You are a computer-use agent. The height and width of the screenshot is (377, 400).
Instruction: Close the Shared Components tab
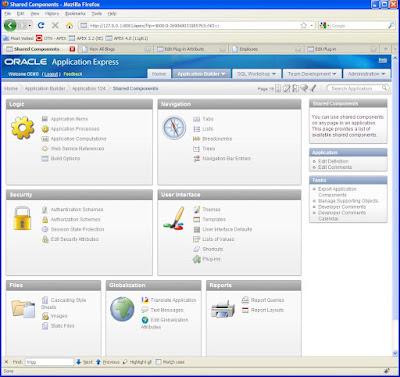(72, 49)
